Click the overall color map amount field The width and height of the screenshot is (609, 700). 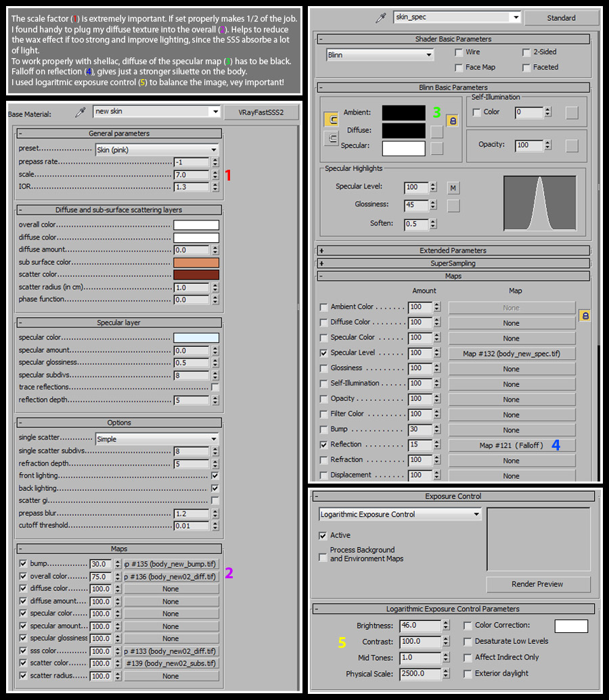click(101, 576)
